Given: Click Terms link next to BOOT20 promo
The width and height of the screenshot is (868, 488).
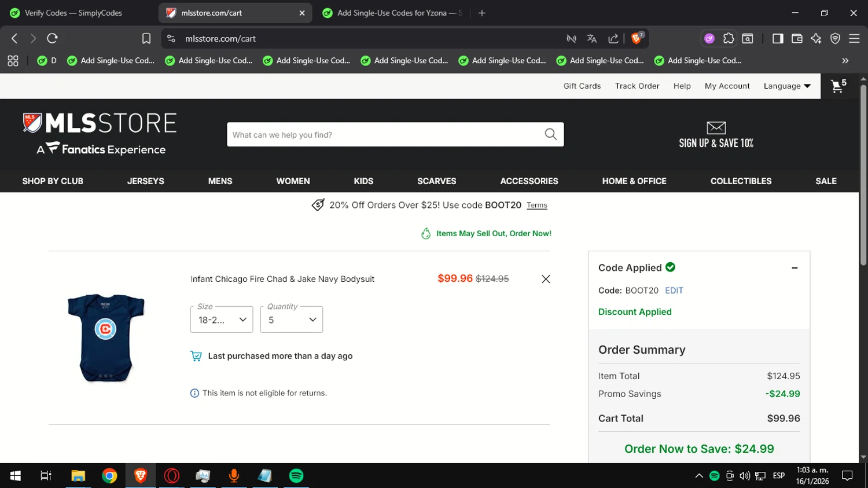Looking at the screenshot, I should [x=537, y=206].
